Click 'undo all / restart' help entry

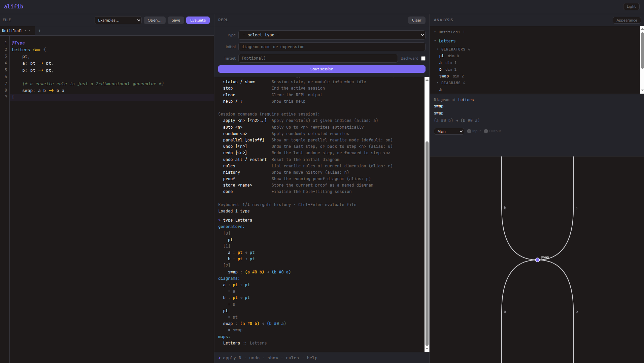tap(245, 160)
